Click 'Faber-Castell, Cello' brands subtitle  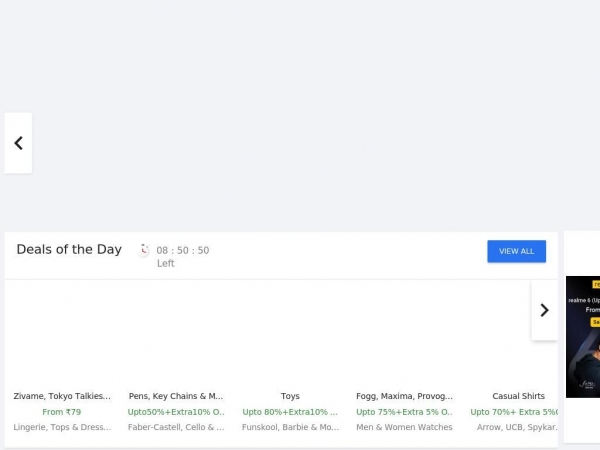click(x=176, y=427)
